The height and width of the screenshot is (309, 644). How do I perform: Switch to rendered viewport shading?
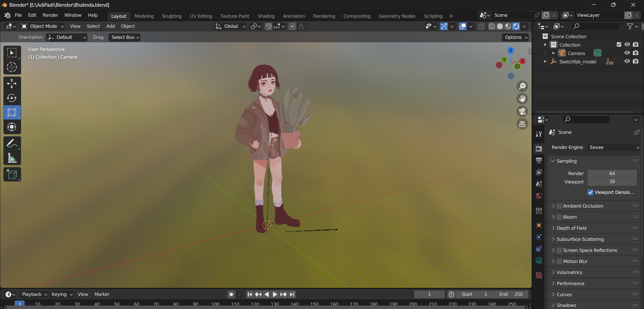516,27
